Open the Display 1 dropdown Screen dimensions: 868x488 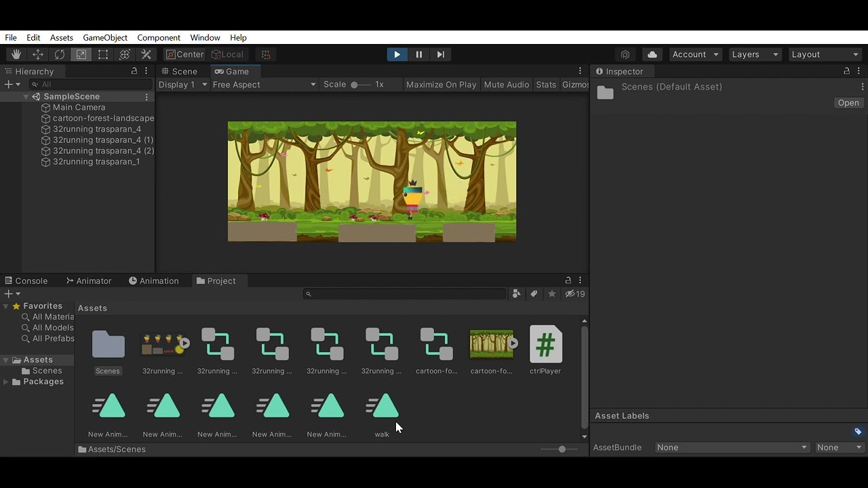tap(182, 85)
